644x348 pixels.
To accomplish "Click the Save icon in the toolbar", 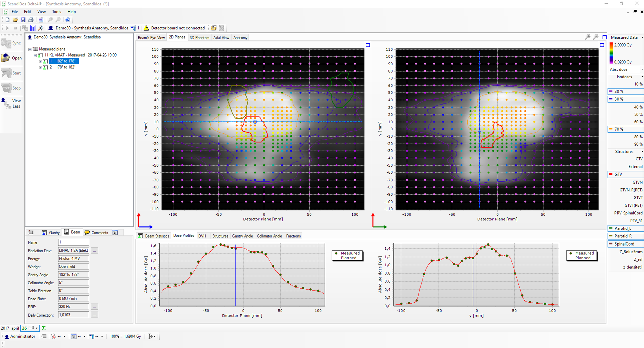I will coord(23,20).
